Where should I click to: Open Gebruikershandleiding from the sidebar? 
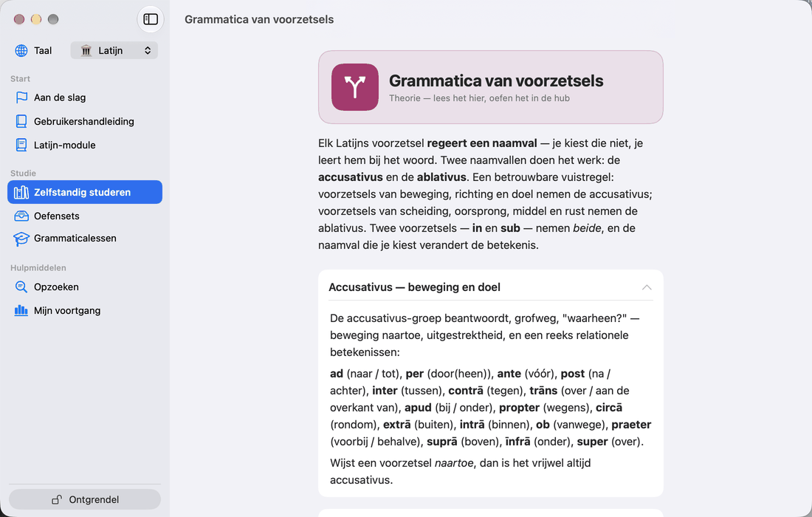pyautogui.click(x=84, y=121)
